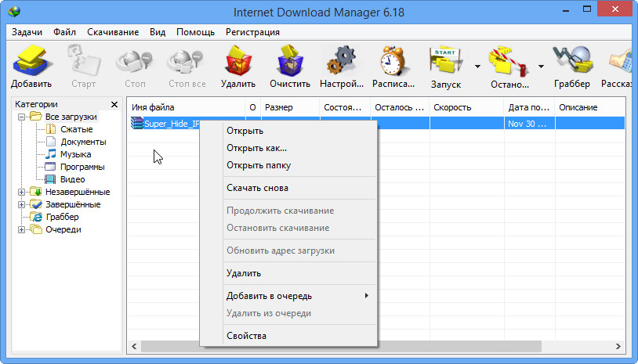Select Музыка category label
The width and height of the screenshot is (638, 364).
click(76, 154)
